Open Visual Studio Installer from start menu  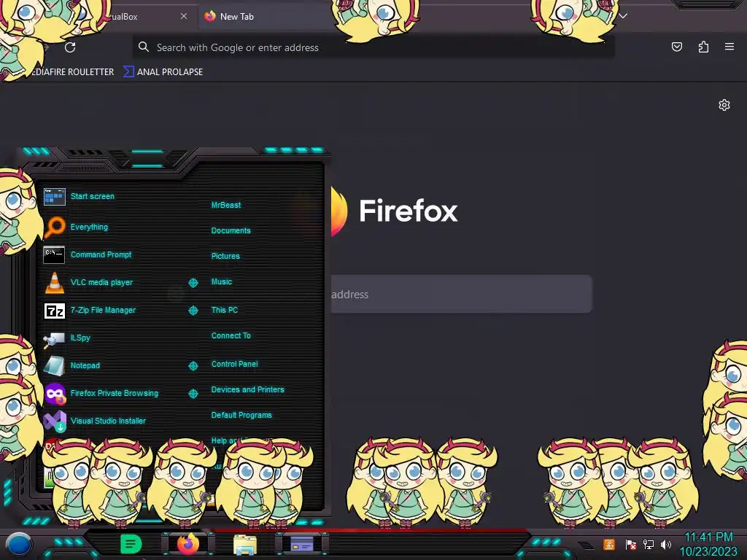pos(108,421)
